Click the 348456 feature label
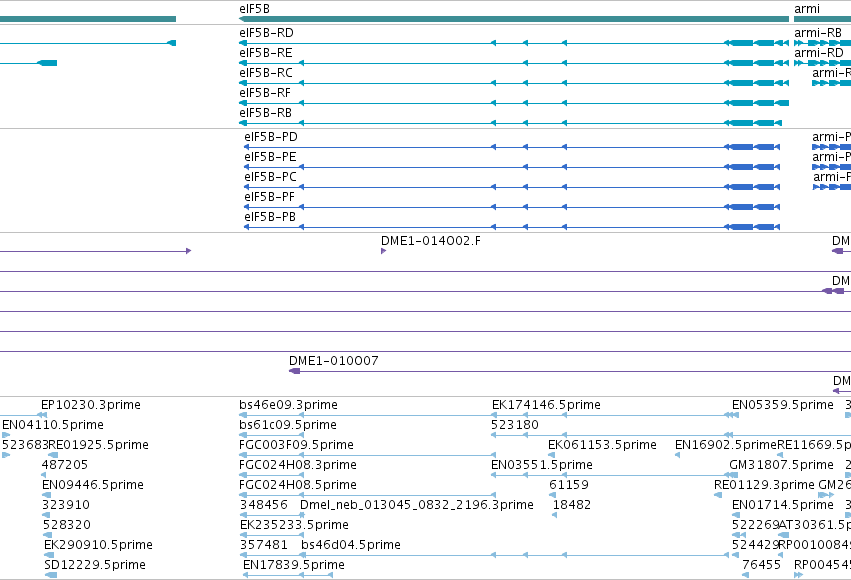 263,505
